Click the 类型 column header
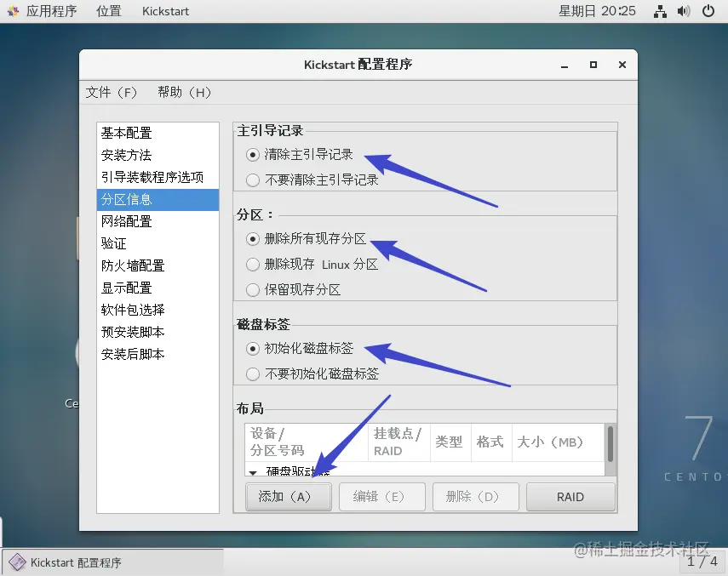 tap(450, 442)
